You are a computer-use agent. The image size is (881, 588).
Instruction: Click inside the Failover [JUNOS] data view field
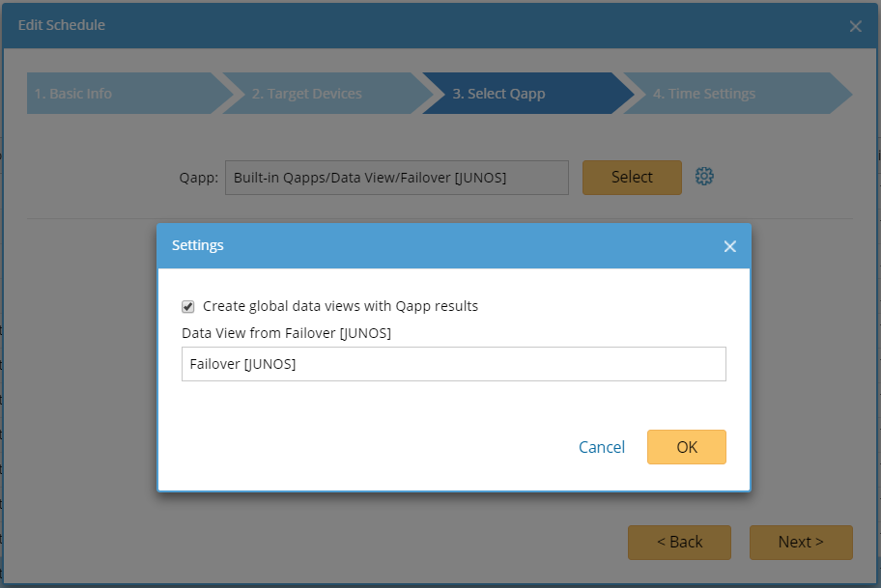453,364
